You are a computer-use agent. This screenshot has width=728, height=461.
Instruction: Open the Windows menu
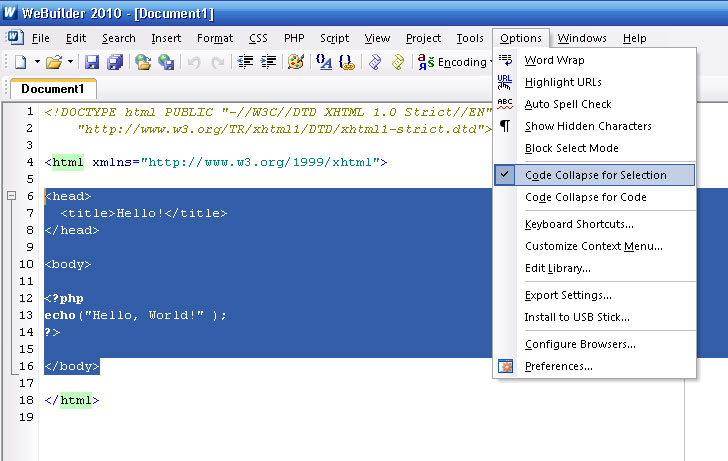(582, 38)
